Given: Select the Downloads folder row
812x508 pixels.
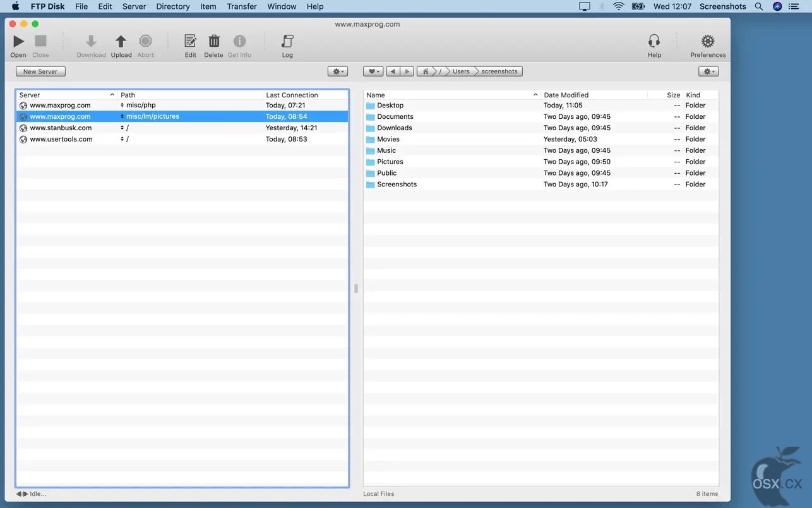Looking at the screenshot, I should [x=541, y=128].
